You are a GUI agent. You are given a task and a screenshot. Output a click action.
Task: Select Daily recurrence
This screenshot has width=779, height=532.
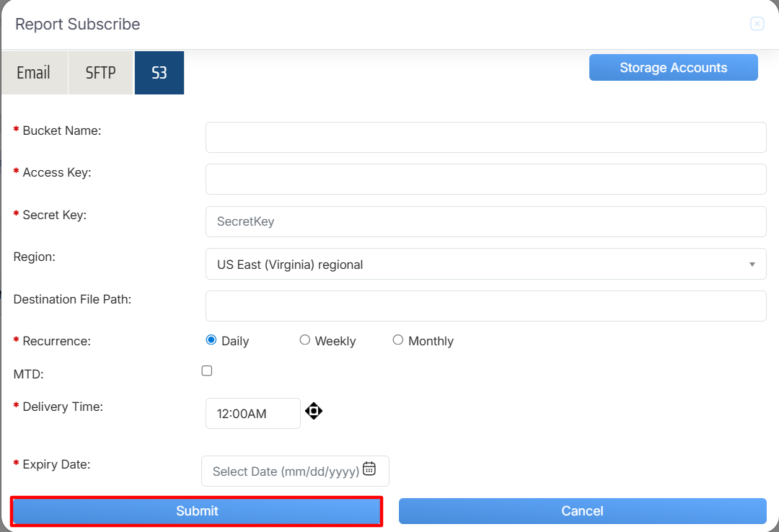point(211,340)
